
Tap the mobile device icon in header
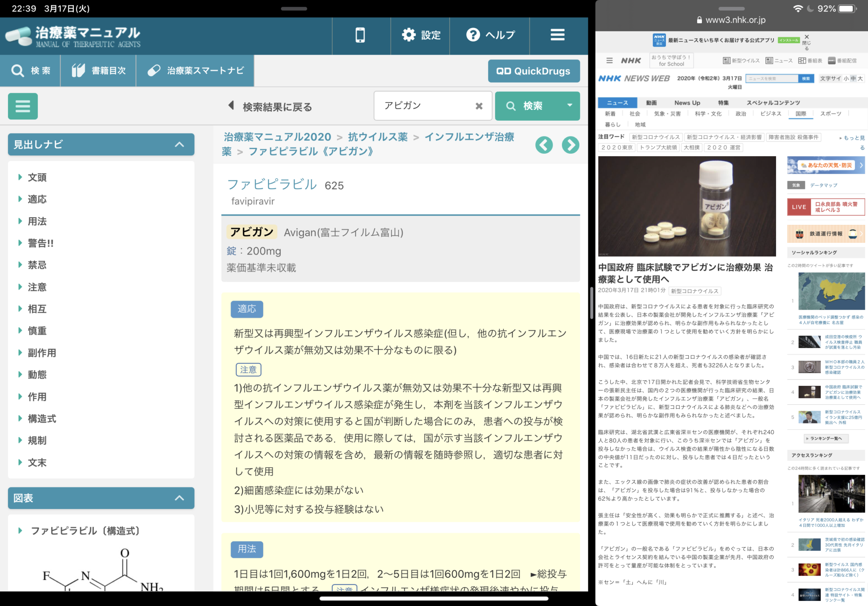[x=360, y=35]
